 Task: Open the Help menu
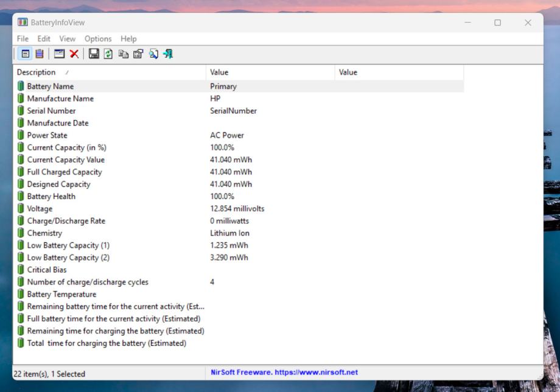coord(128,39)
